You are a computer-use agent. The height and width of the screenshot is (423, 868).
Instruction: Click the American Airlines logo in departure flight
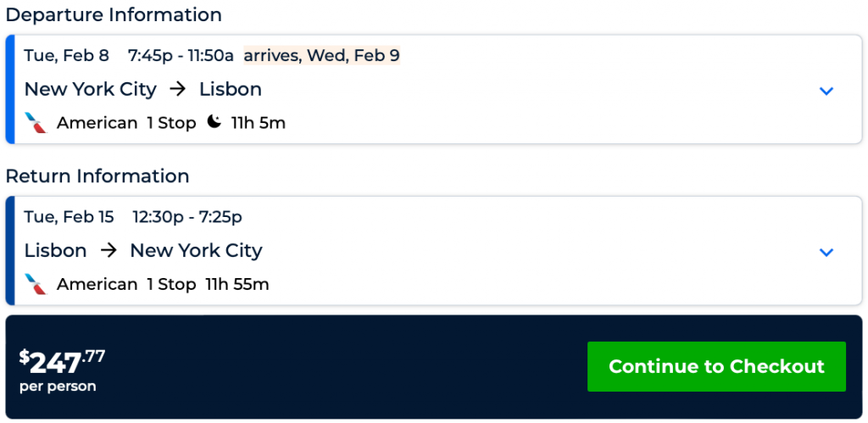36,123
